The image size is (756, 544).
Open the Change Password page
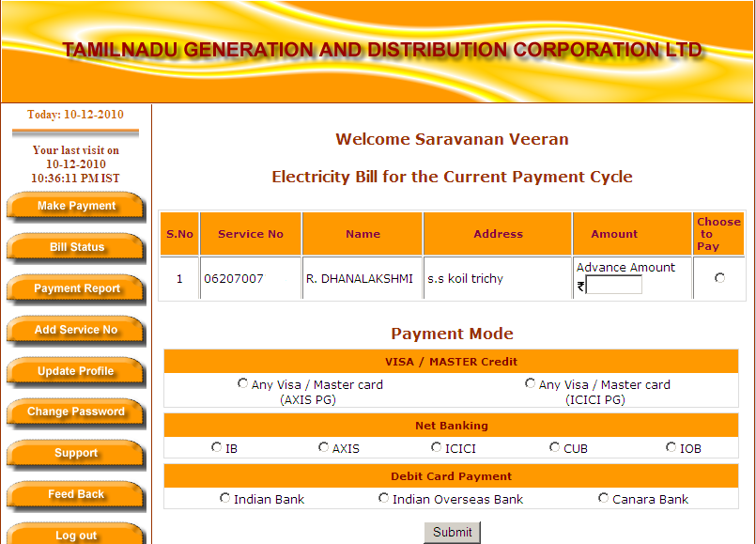(76, 412)
